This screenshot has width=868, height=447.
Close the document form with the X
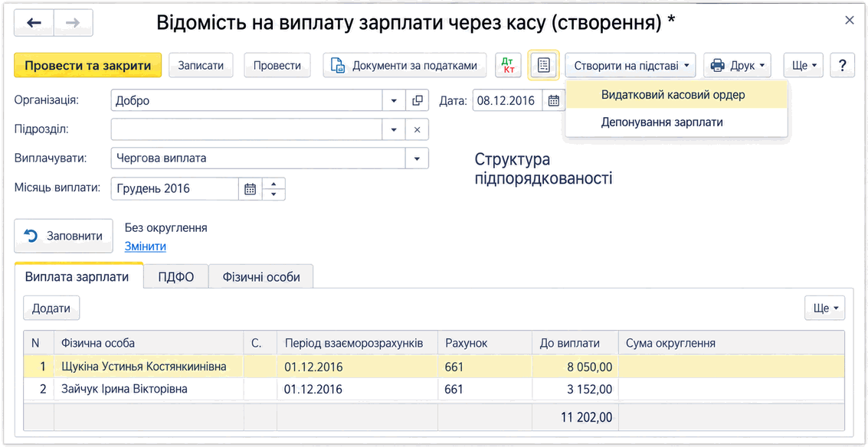point(849,21)
